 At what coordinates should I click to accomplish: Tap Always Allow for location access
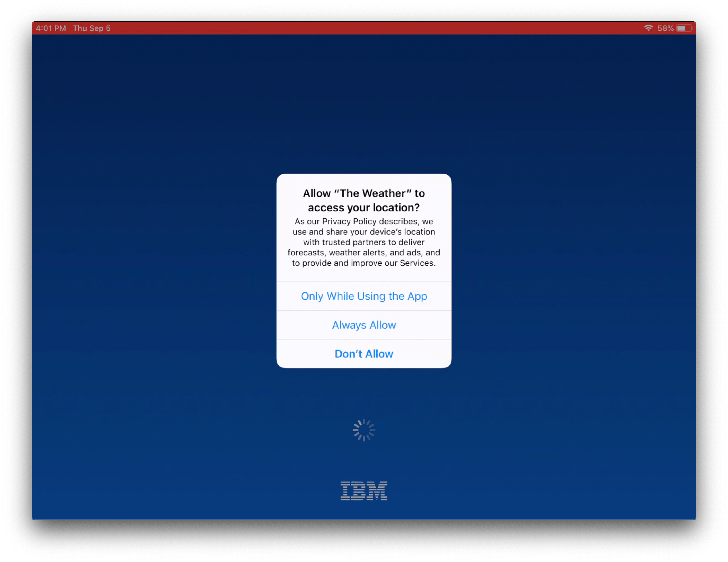click(x=364, y=325)
